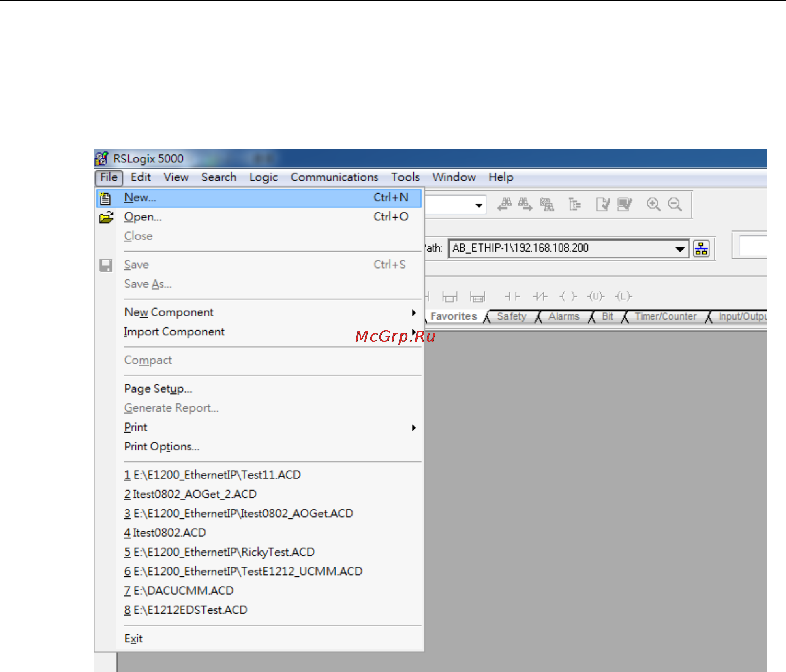
Task: Open the search combo box dropdown arrow
Action: pyautogui.click(x=479, y=205)
